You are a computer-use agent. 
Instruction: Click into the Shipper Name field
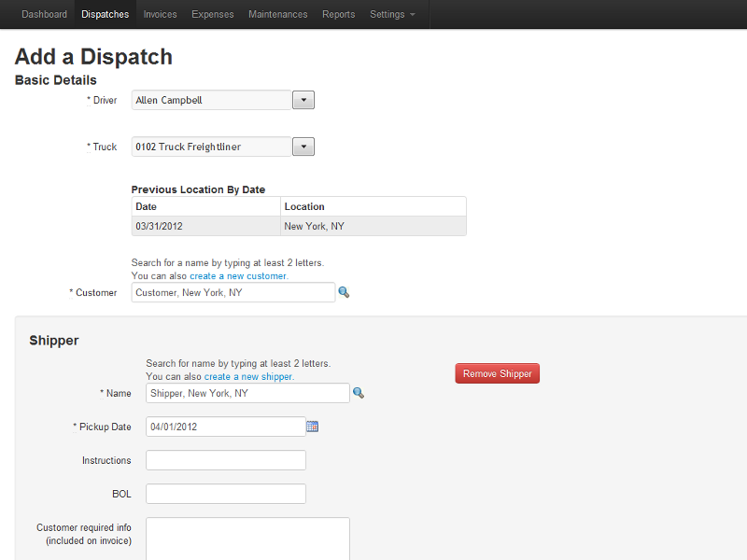click(x=247, y=393)
